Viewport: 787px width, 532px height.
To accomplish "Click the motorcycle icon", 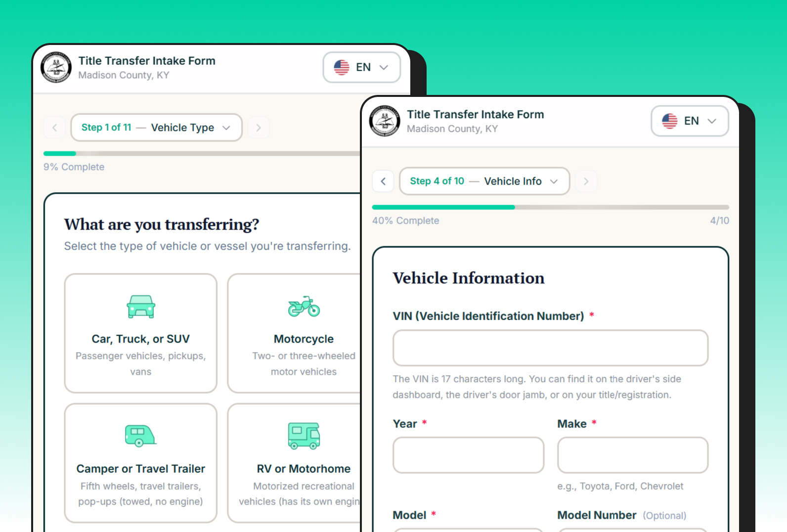I will (x=304, y=307).
